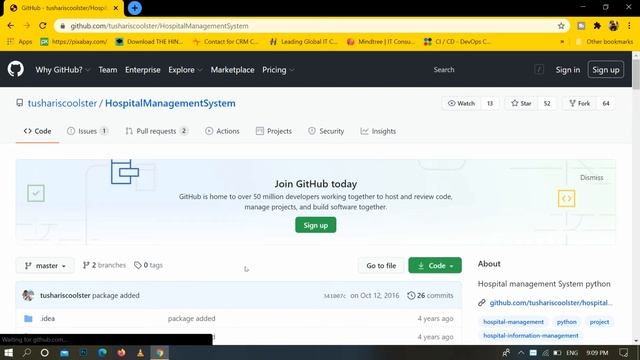Select the Security tab
The height and width of the screenshot is (360, 640).
[326, 131]
